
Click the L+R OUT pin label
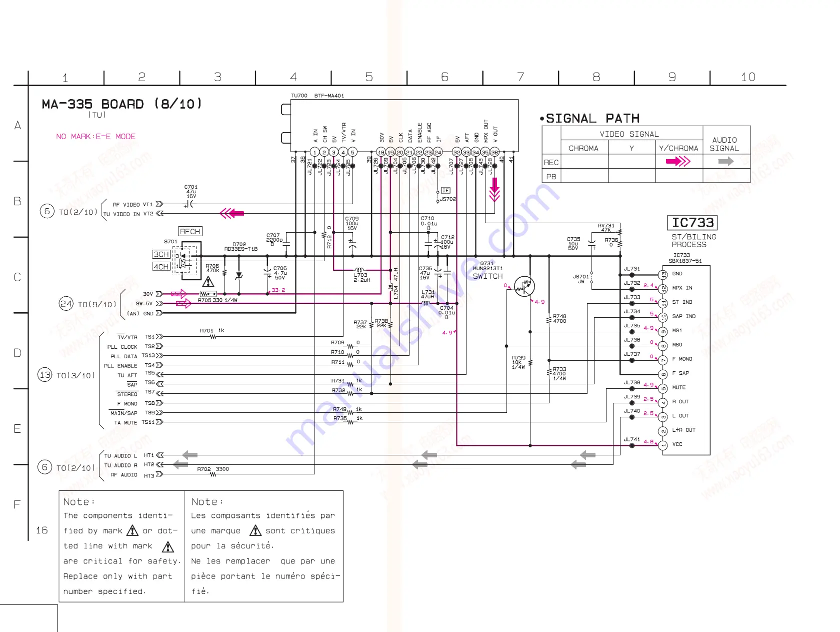click(x=683, y=430)
